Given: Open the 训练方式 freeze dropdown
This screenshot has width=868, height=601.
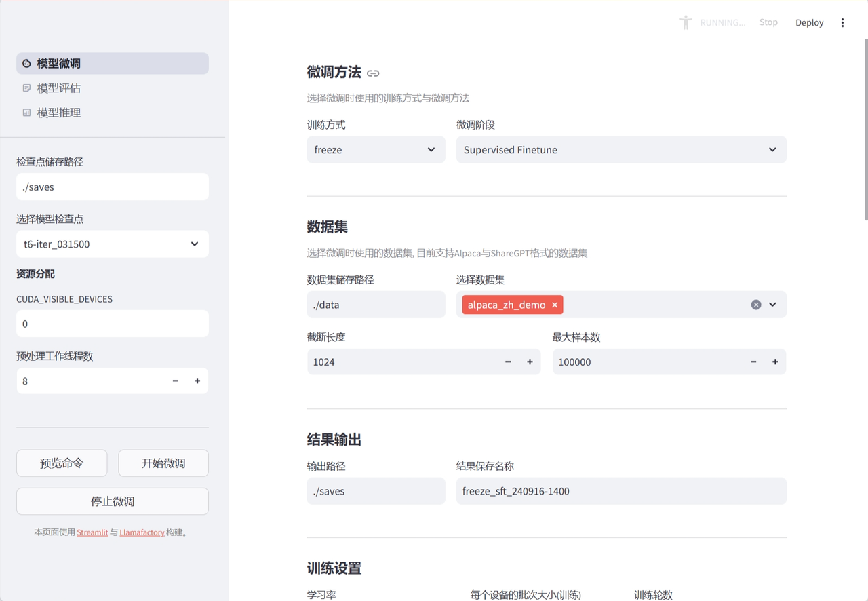Looking at the screenshot, I should pos(376,150).
